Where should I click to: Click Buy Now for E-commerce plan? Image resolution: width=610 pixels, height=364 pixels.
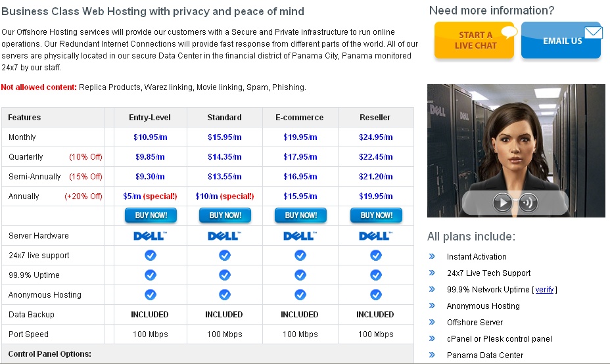(300, 216)
